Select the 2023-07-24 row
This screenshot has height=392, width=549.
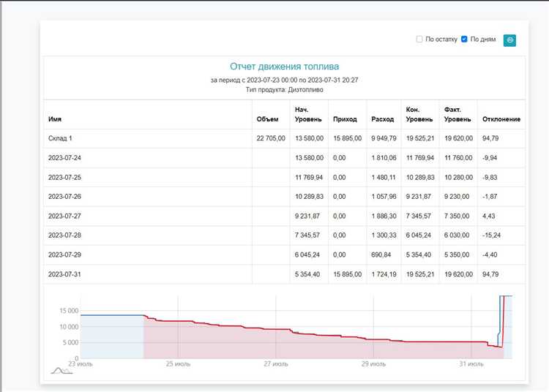pyautogui.click(x=64, y=158)
